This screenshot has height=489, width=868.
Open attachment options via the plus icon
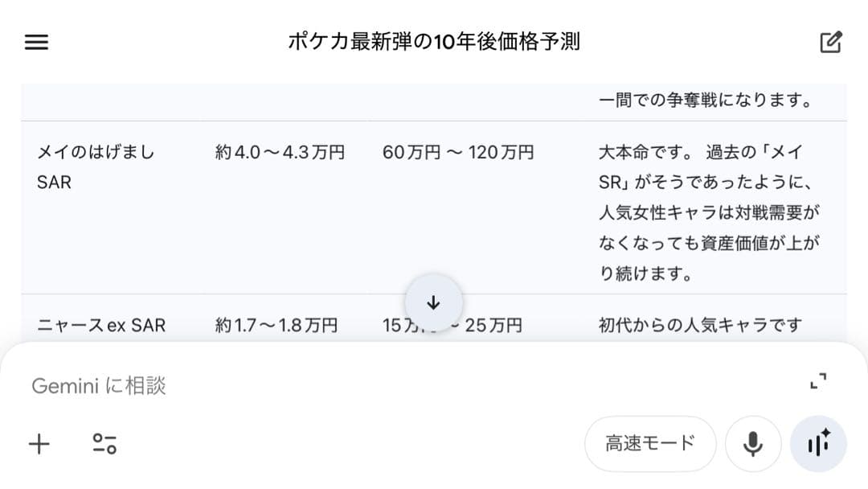pyautogui.click(x=38, y=443)
